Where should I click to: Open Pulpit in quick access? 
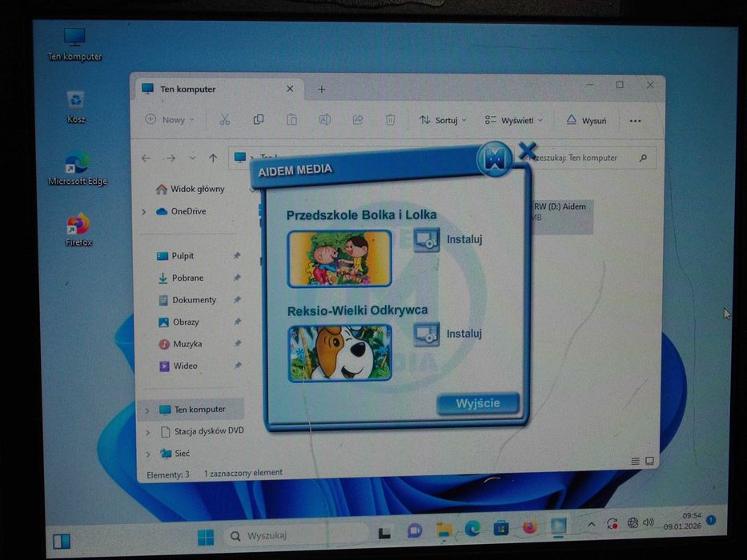176,256
